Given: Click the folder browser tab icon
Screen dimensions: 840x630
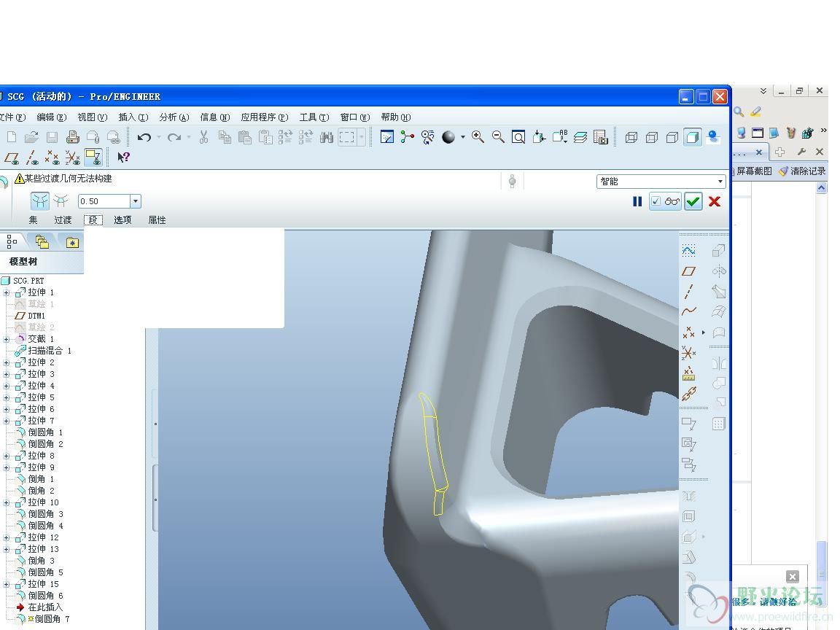Looking at the screenshot, I should tap(42, 242).
